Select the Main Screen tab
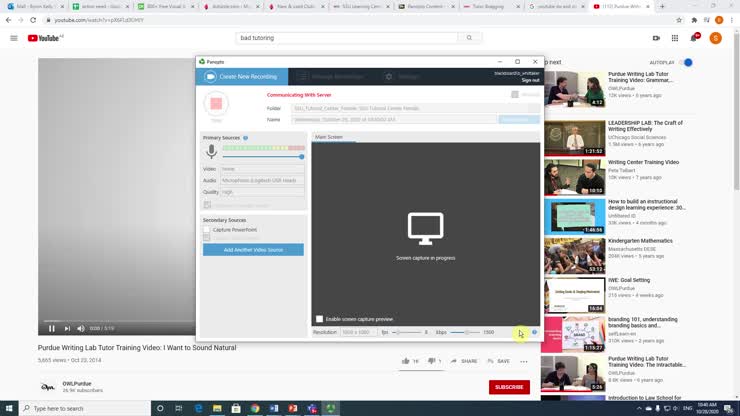740x416 pixels. pos(329,137)
